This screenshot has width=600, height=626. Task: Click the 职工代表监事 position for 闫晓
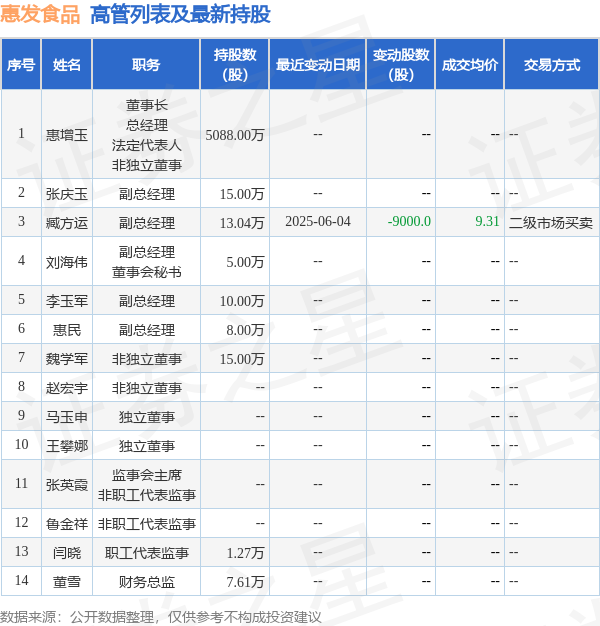(147, 553)
